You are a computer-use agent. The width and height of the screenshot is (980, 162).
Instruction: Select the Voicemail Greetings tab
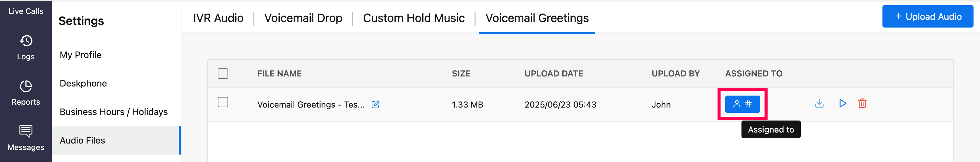tap(537, 18)
